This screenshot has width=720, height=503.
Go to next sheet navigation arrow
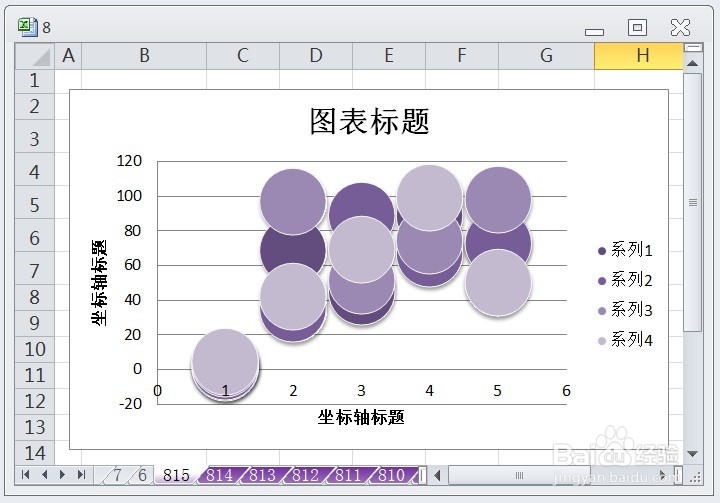[x=63, y=475]
